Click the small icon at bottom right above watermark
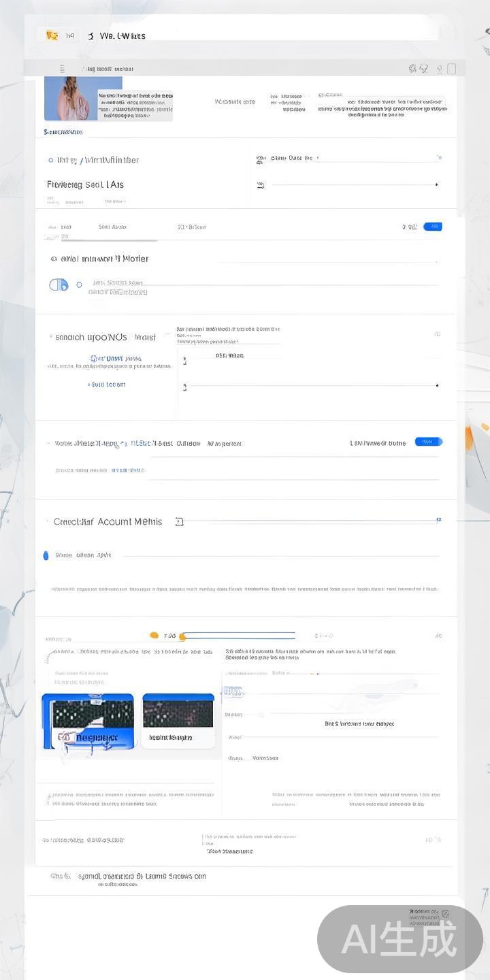Image resolution: width=490 pixels, height=980 pixels. pyautogui.click(x=445, y=914)
